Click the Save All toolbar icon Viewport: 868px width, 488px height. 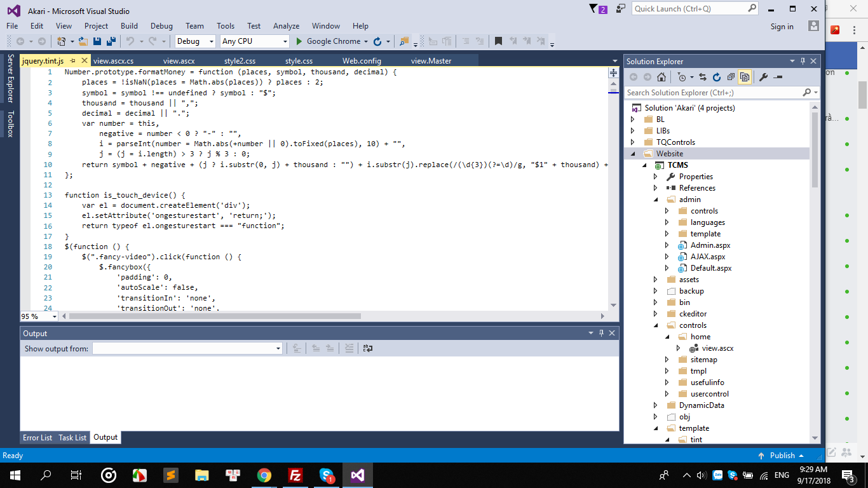point(111,41)
